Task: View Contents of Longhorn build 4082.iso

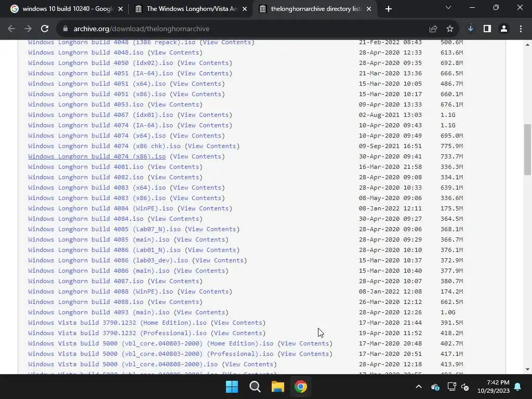Action: (x=175, y=178)
